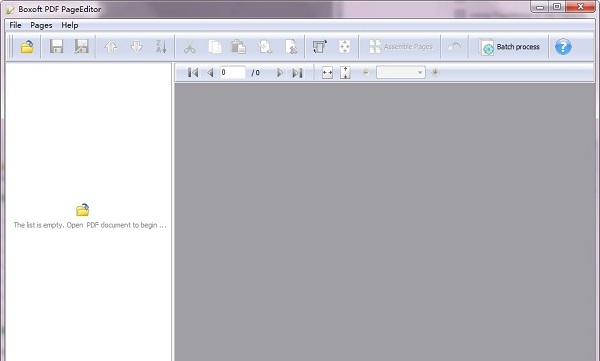Paste pages with the clipboard icon

coord(238,47)
